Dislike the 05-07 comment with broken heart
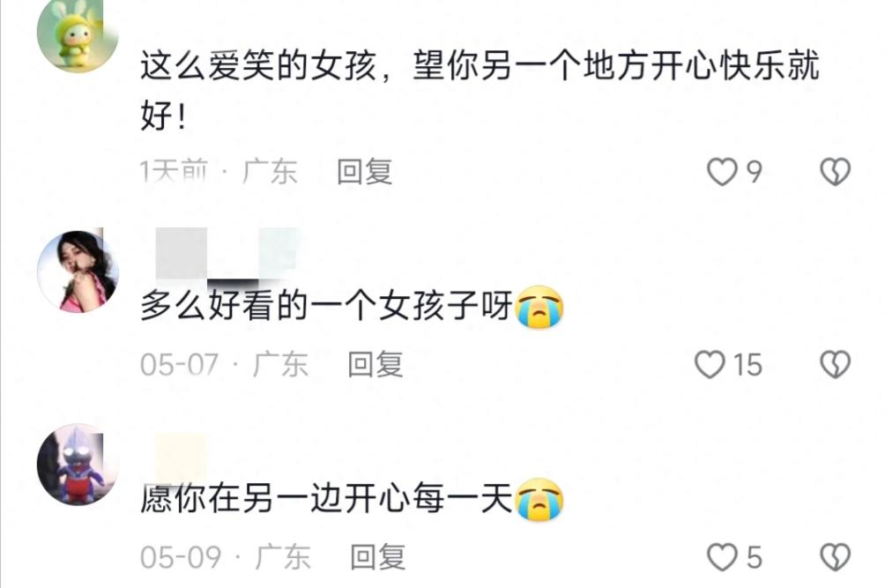892x588 pixels. [835, 364]
